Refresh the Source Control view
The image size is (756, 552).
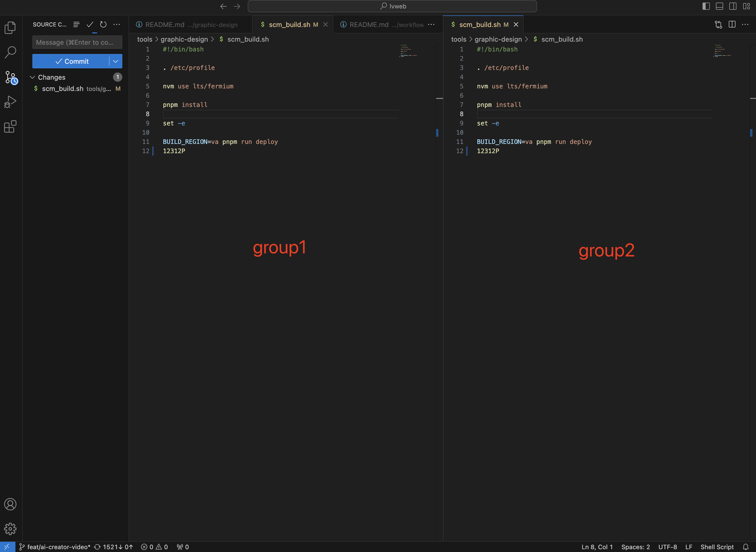pos(103,24)
